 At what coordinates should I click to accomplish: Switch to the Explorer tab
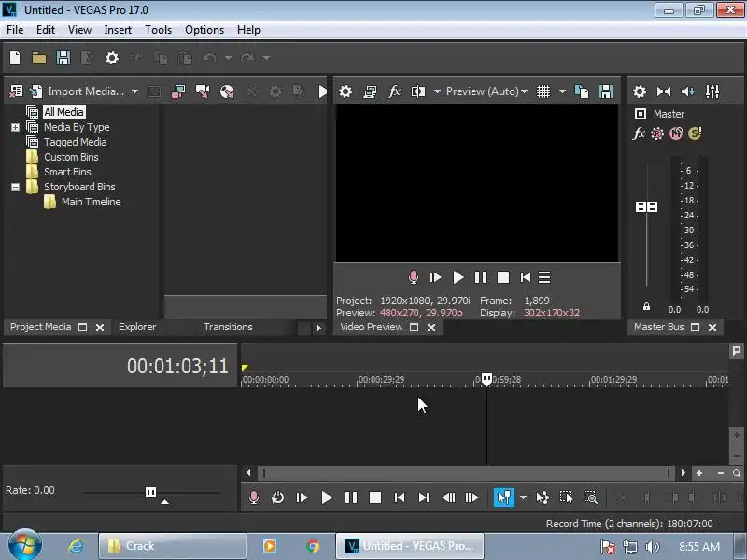(137, 328)
